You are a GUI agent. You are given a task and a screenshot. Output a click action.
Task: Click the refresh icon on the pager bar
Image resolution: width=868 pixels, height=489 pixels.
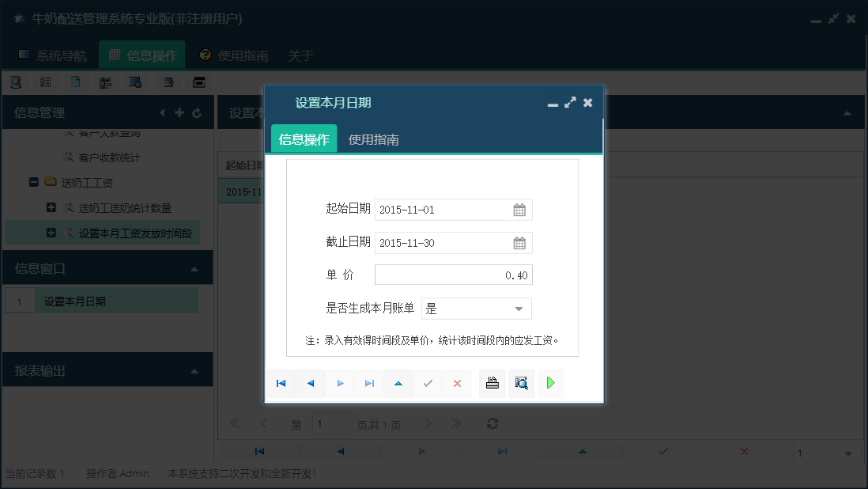pos(492,423)
